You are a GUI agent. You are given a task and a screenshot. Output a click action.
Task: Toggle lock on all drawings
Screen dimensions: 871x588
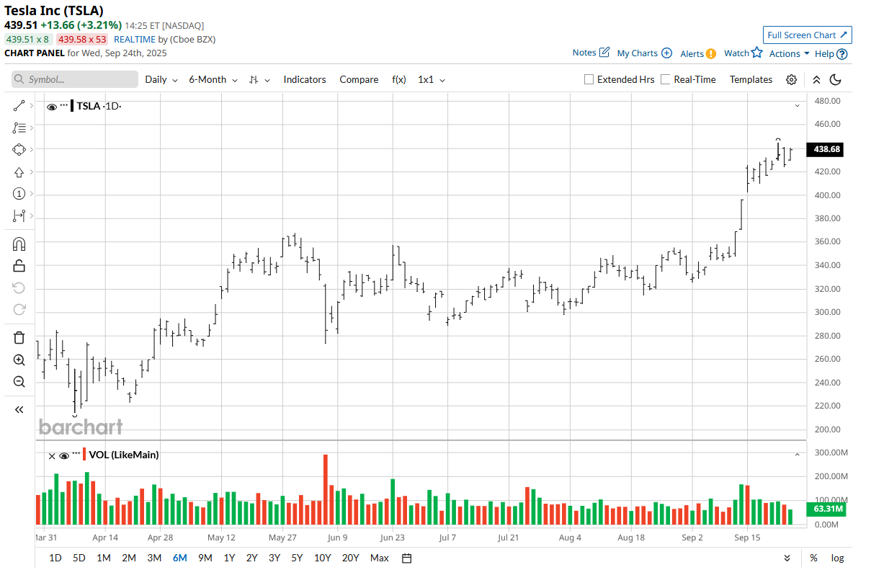click(19, 266)
